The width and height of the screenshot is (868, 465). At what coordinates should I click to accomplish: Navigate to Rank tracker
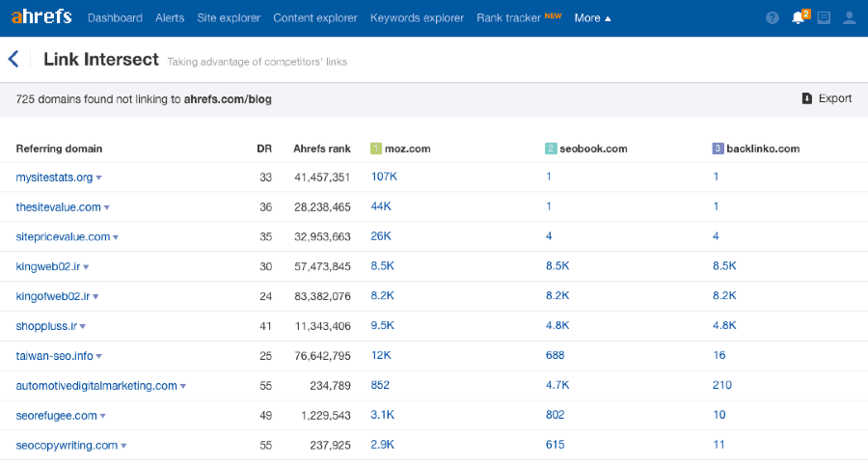509,18
